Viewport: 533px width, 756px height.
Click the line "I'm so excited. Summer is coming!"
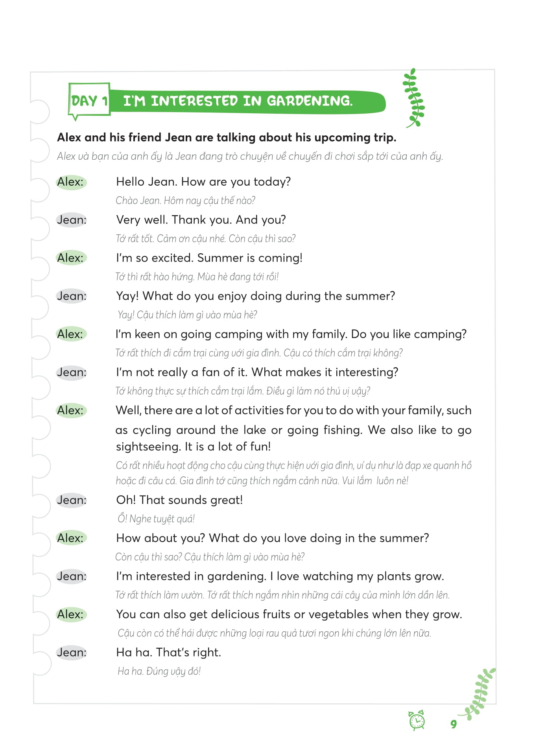click(x=209, y=258)
